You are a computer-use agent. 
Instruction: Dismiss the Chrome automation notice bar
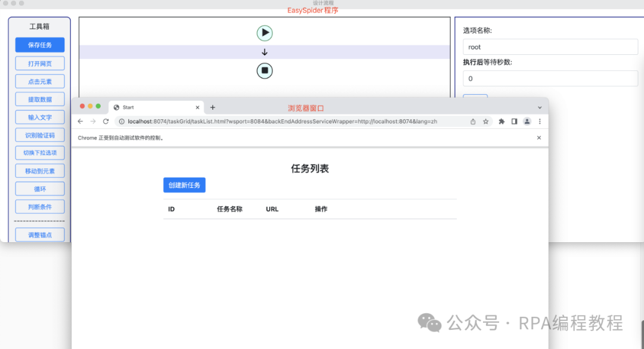click(539, 138)
